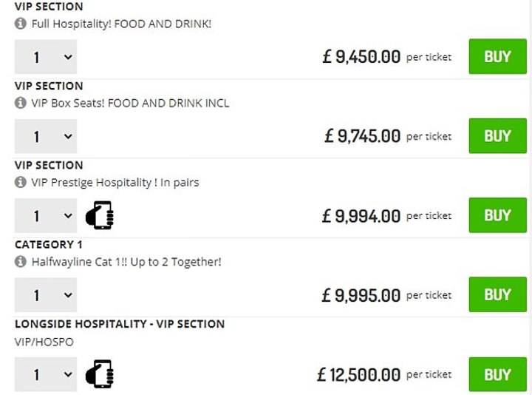The width and height of the screenshot is (532, 395).
Task: Buy the £12,500.00 Longside Hospitality ticket
Action: click(497, 374)
